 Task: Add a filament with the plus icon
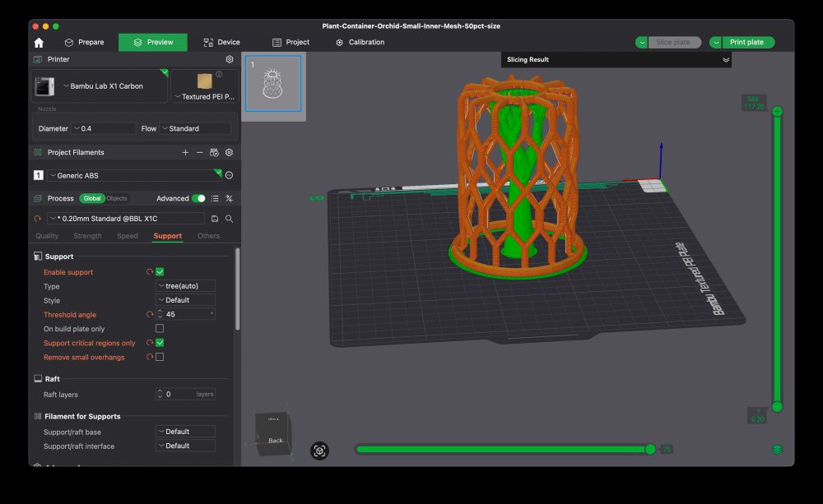pos(185,152)
